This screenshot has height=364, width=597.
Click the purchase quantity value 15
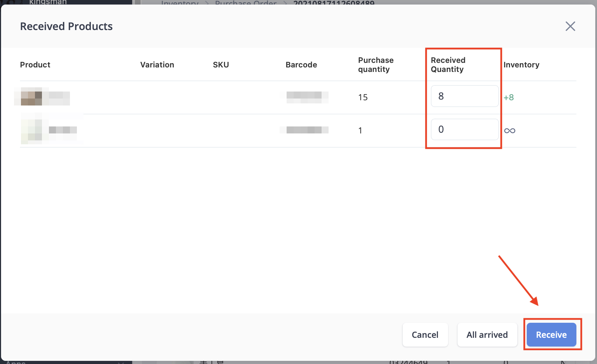[x=363, y=97]
